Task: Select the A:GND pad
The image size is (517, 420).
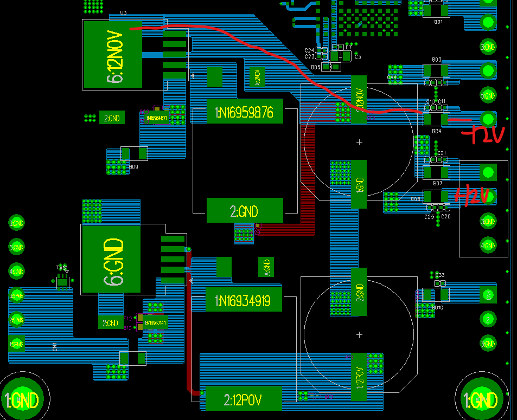Action: [x=266, y=267]
